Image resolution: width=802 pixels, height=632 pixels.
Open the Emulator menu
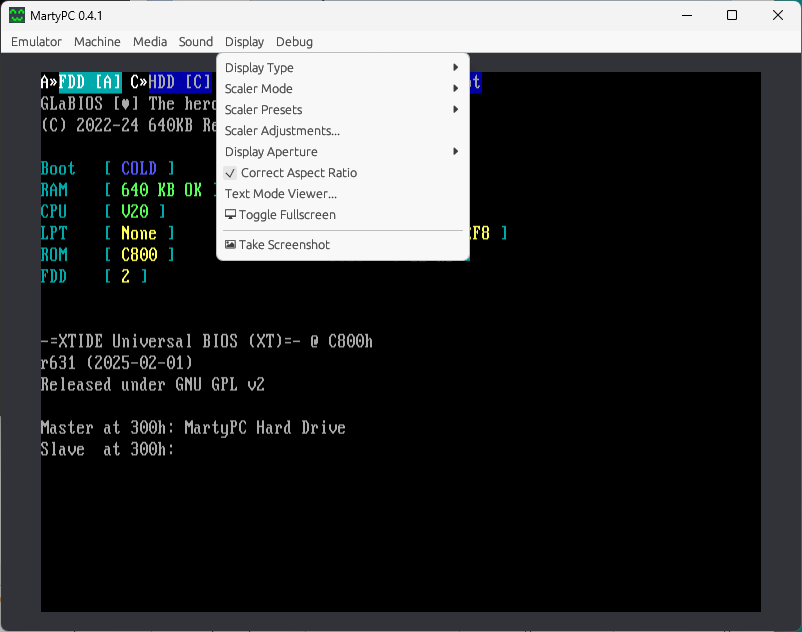click(x=36, y=42)
